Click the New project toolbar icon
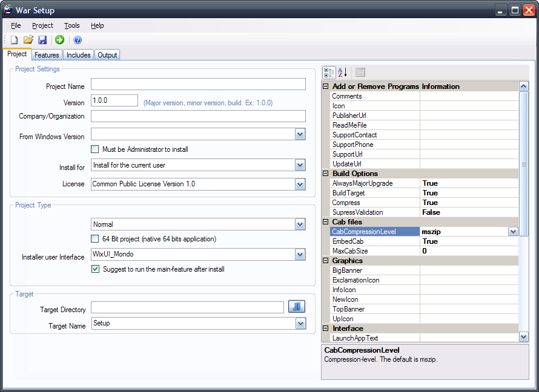The height and width of the screenshot is (392, 539). [x=14, y=40]
